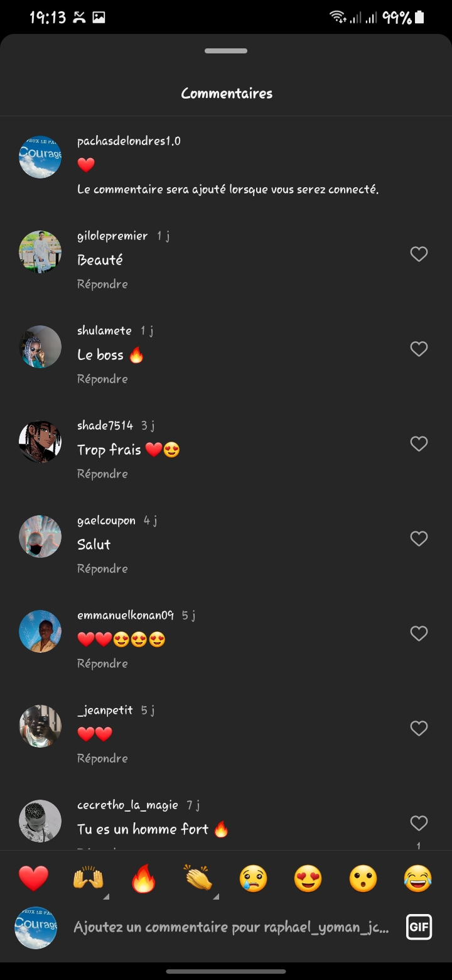Tap the comments sheet drag handle

click(226, 51)
